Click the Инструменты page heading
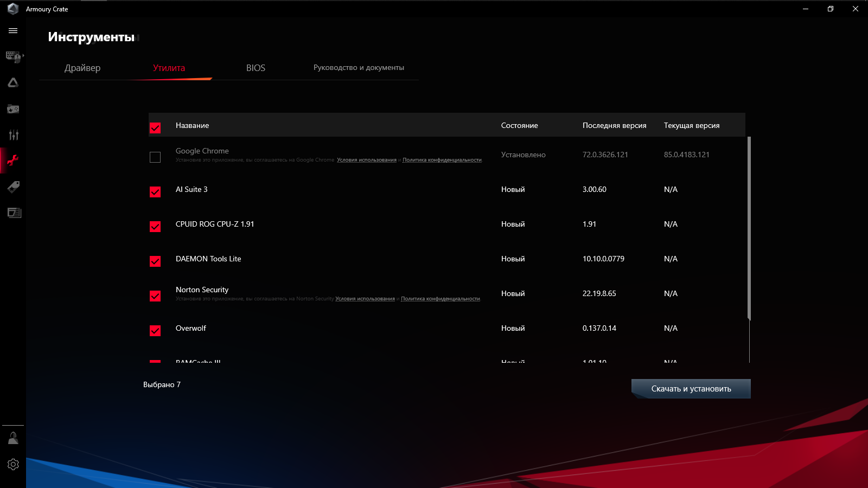 (x=91, y=37)
